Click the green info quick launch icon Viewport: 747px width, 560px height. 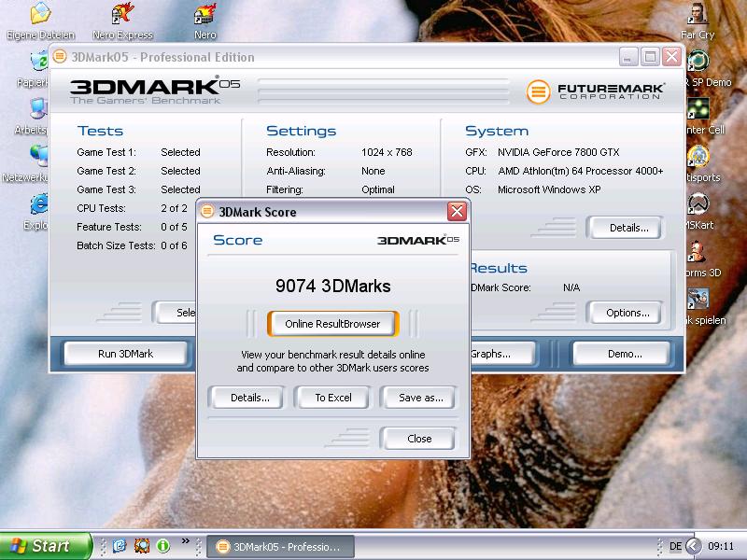[x=162, y=546]
